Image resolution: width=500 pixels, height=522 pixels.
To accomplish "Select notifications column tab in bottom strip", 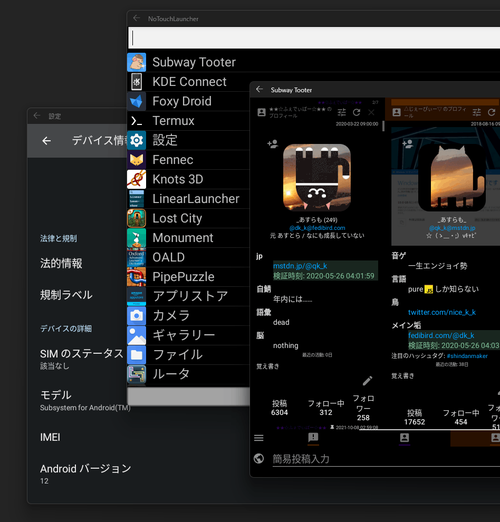I will [313, 438].
